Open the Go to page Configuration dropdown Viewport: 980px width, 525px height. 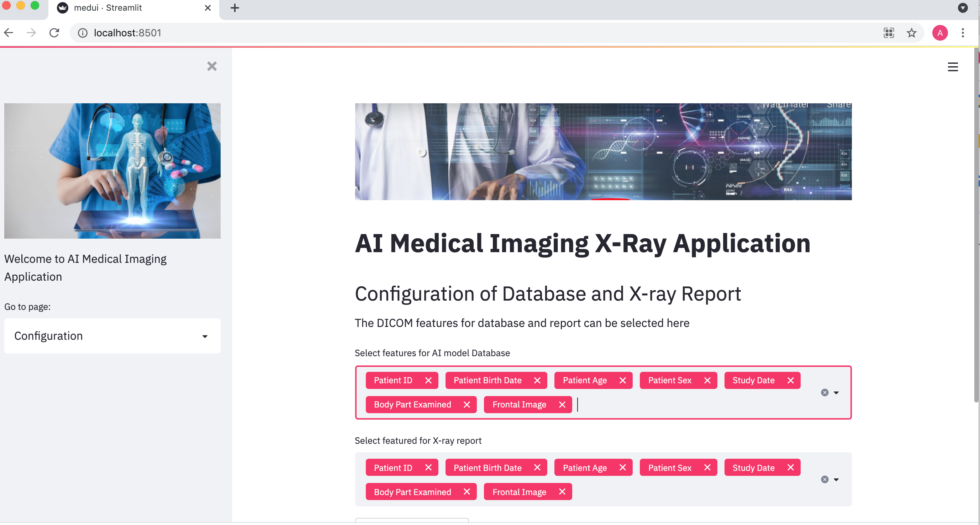coord(112,336)
